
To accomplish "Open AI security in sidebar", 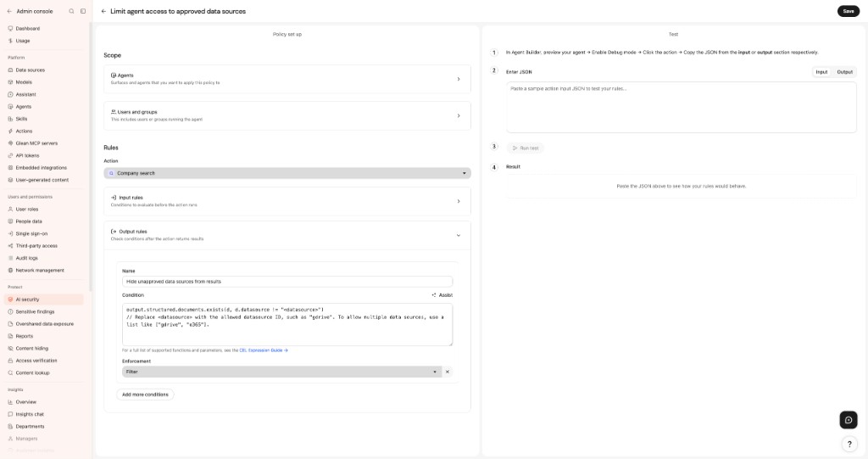I will (x=44, y=299).
